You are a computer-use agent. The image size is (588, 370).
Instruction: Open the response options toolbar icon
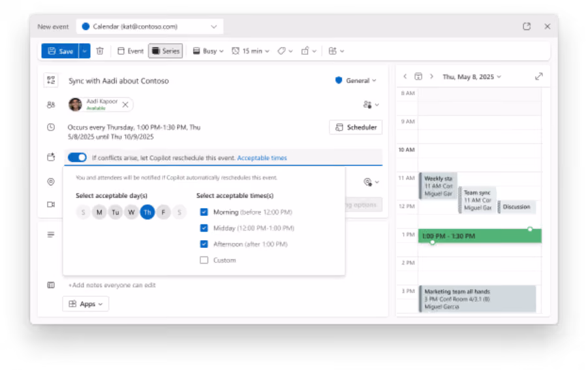point(336,51)
